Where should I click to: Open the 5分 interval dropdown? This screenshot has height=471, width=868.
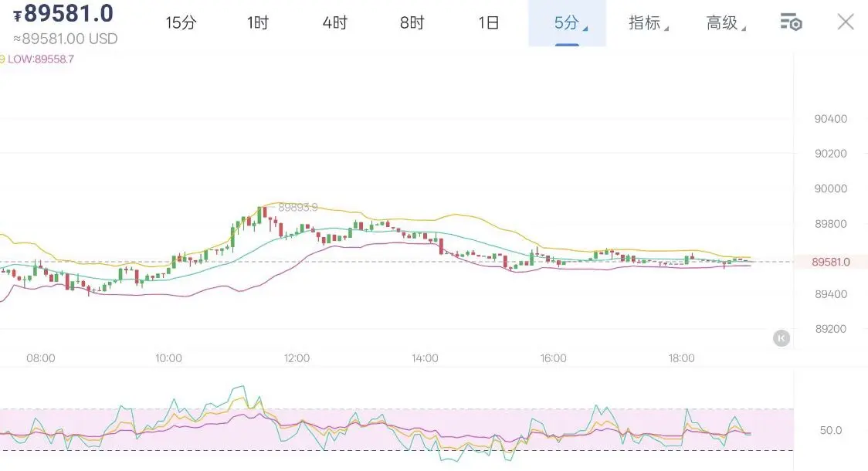pos(568,22)
